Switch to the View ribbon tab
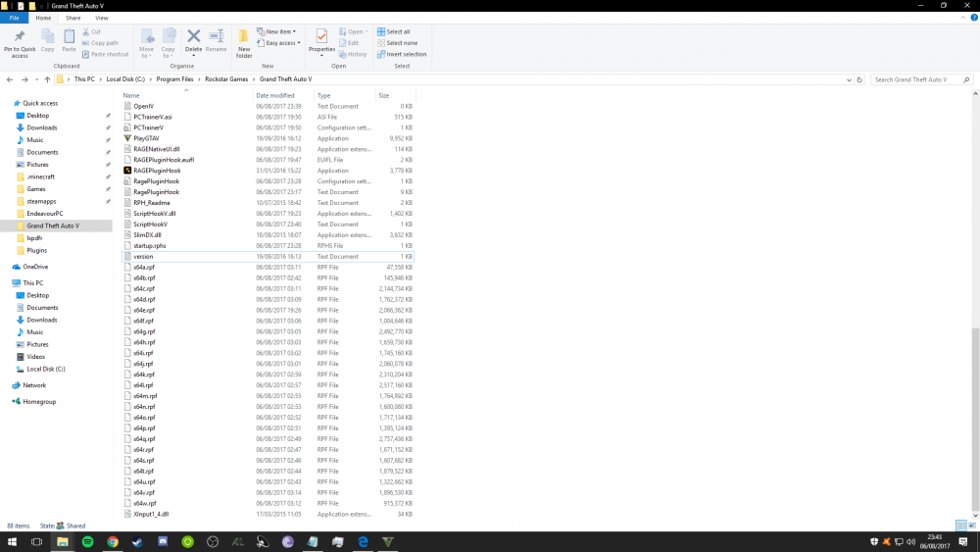 coord(101,18)
